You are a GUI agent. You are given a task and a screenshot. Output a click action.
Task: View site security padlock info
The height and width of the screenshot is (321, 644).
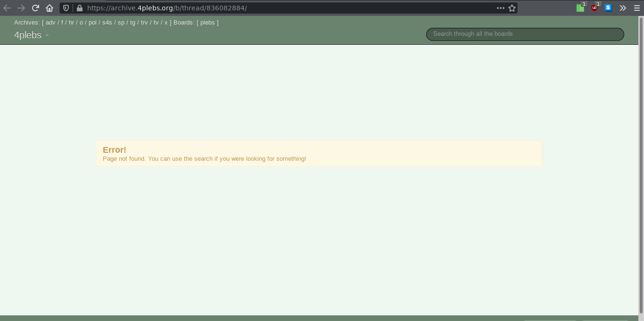[79, 8]
